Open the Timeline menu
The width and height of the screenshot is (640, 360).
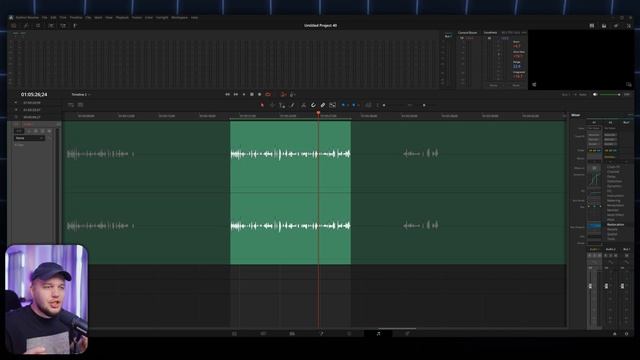76,18
